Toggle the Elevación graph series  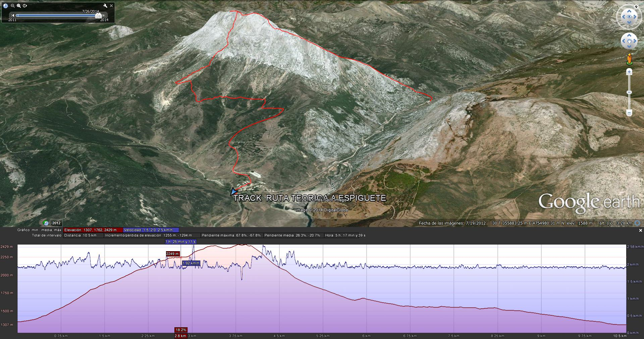[x=90, y=230]
